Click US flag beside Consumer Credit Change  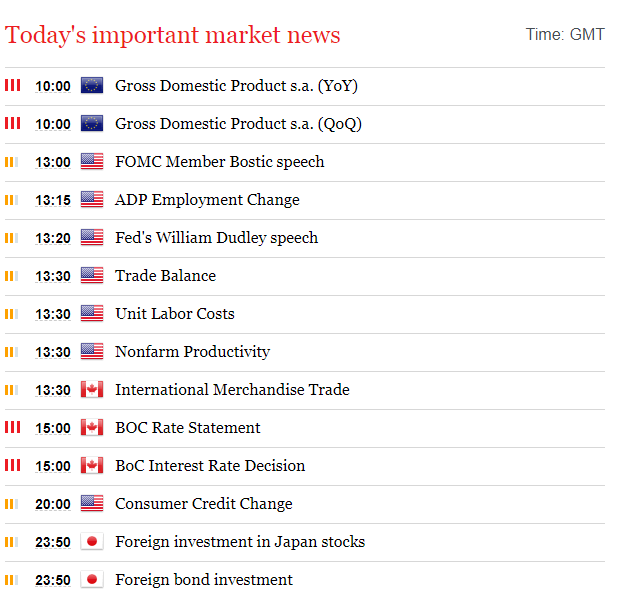click(92, 504)
